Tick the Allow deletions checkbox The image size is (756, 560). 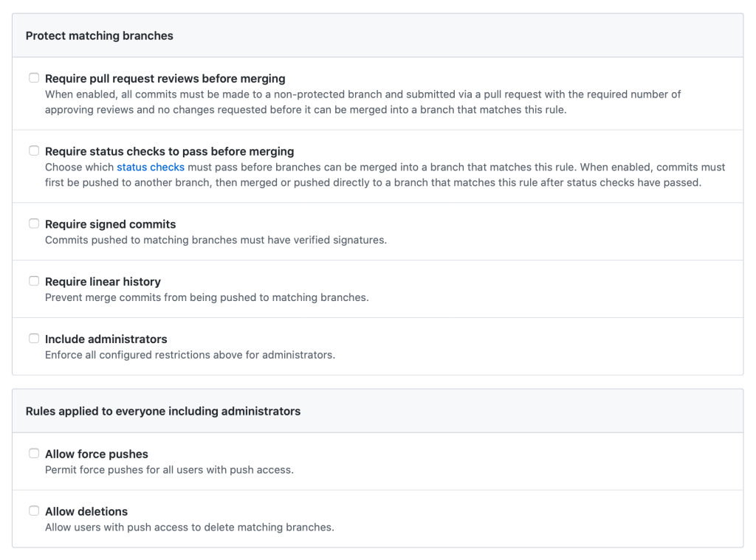click(x=34, y=511)
